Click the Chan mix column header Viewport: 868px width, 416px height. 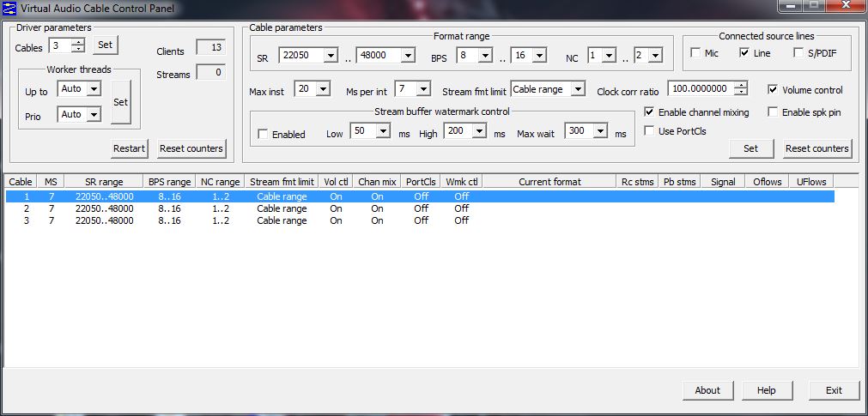(377, 182)
